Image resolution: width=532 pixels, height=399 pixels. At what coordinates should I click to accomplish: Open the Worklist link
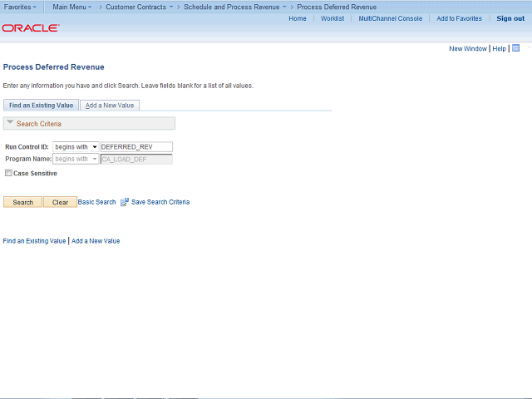pos(332,18)
